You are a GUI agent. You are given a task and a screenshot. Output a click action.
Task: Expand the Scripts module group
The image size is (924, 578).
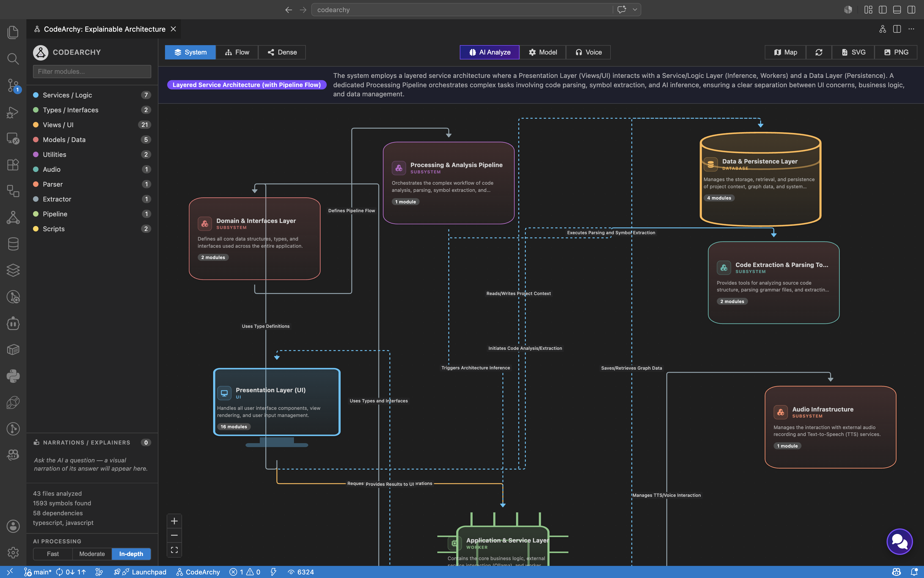click(x=92, y=229)
